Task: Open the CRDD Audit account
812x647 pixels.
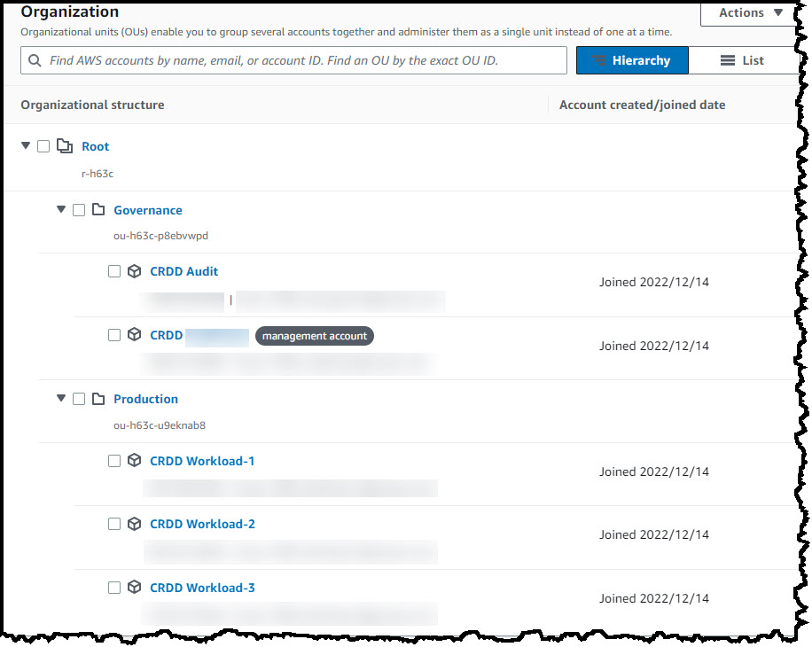Action: [183, 271]
